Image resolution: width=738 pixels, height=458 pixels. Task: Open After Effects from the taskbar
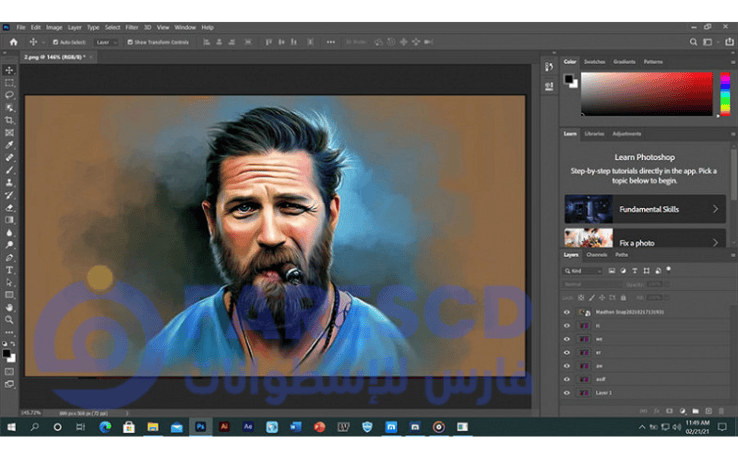[x=248, y=427]
